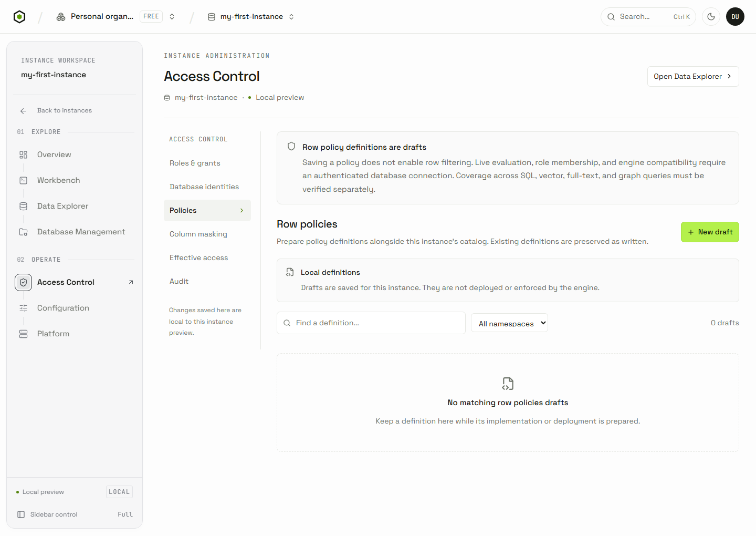This screenshot has width=756, height=536.
Task: Click the back arrow icon
Action: pos(23,111)
